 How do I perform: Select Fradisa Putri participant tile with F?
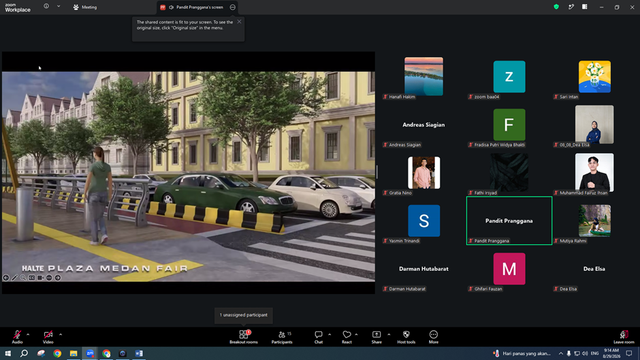[x=509, y=124]
